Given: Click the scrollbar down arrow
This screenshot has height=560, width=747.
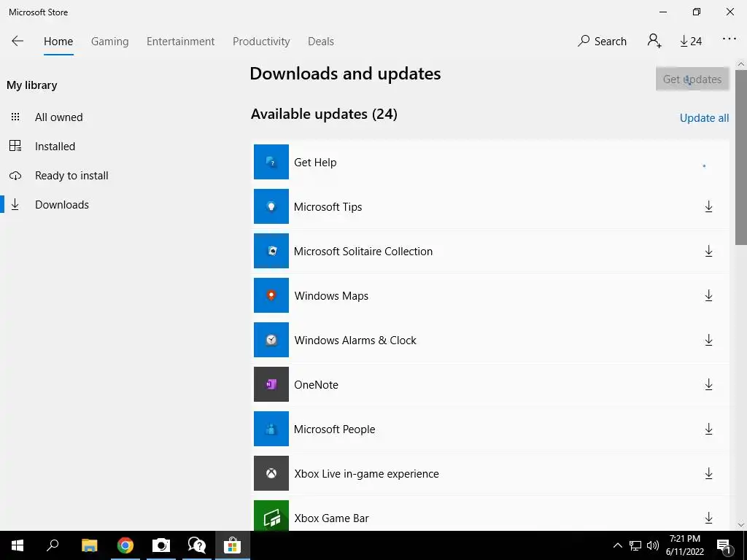Looking at the screenshot, I should point(741,525).
